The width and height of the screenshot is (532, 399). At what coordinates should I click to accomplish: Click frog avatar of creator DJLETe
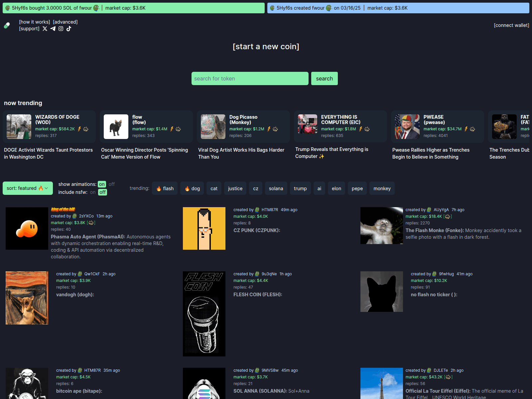tap(429, 370)
